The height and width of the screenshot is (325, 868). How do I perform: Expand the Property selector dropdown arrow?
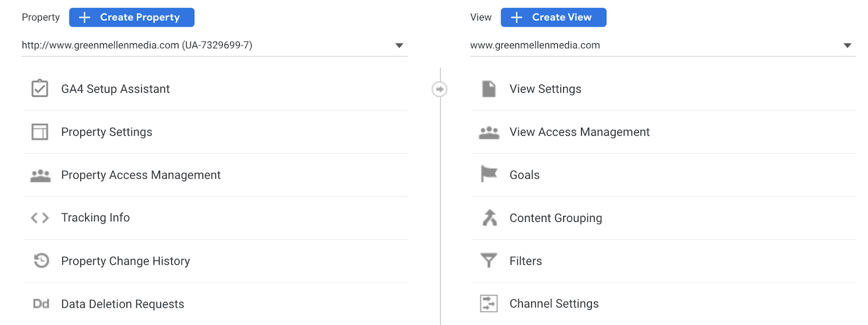399,46
